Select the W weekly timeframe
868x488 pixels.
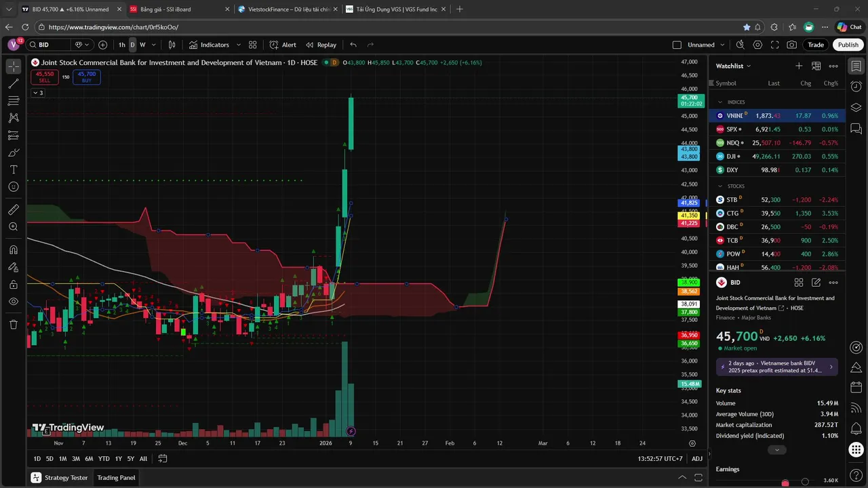(142, 45)
